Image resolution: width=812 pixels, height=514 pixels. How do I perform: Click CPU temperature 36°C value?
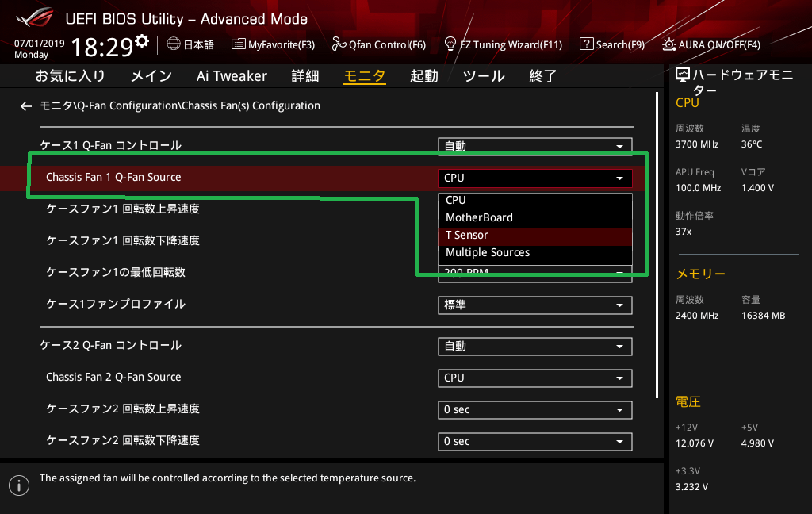point(752,144)
